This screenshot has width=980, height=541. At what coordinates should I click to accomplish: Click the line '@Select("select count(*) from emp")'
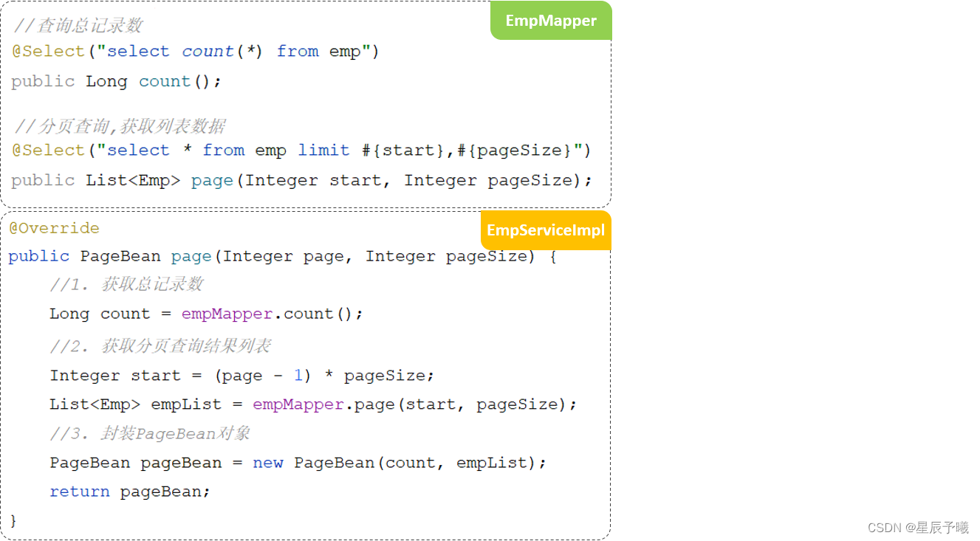coord(196,52)
